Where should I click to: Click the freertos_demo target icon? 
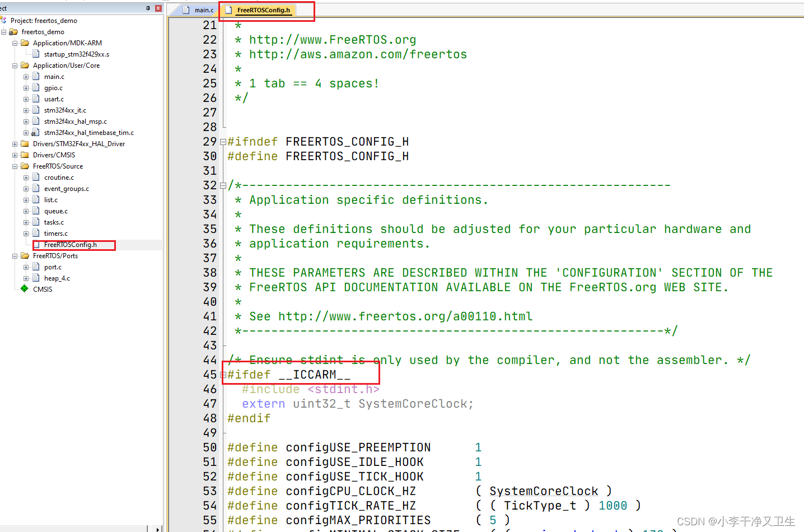click(13, 32)
